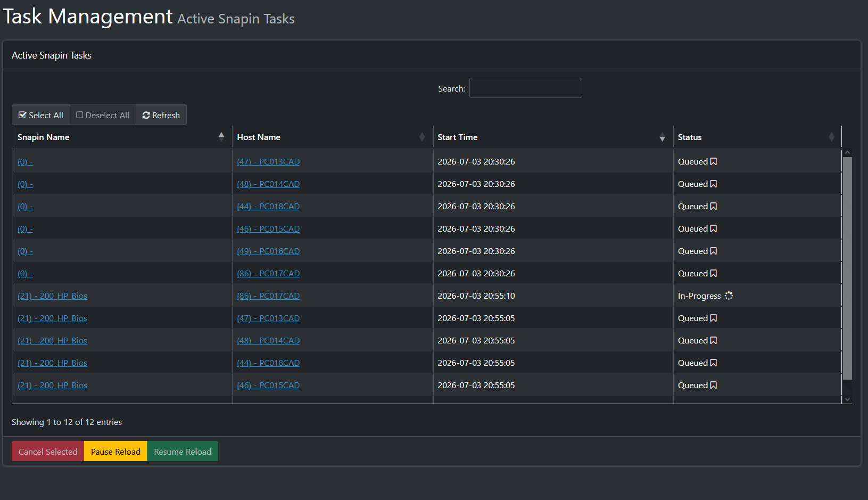Screen dimensions: 868x500
Task: Open snapin link (0) - in PC013CAD row
Action: point(25,161)
